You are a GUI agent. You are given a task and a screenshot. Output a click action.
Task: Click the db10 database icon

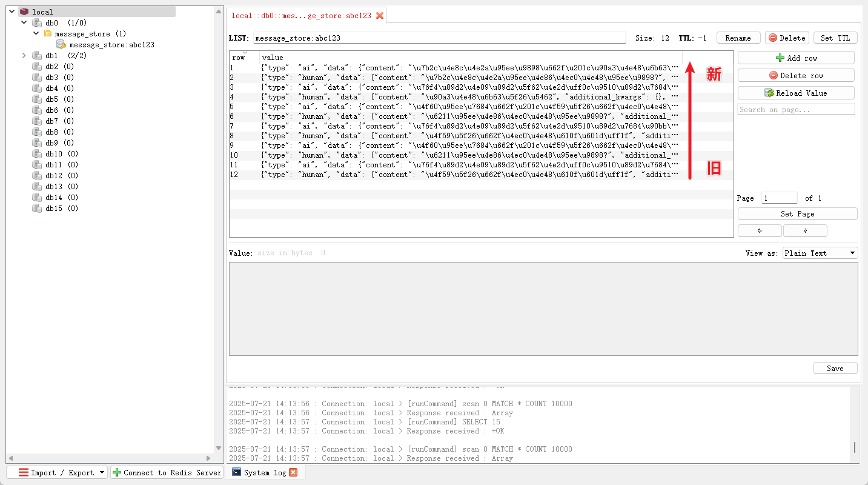pos(37,153)
